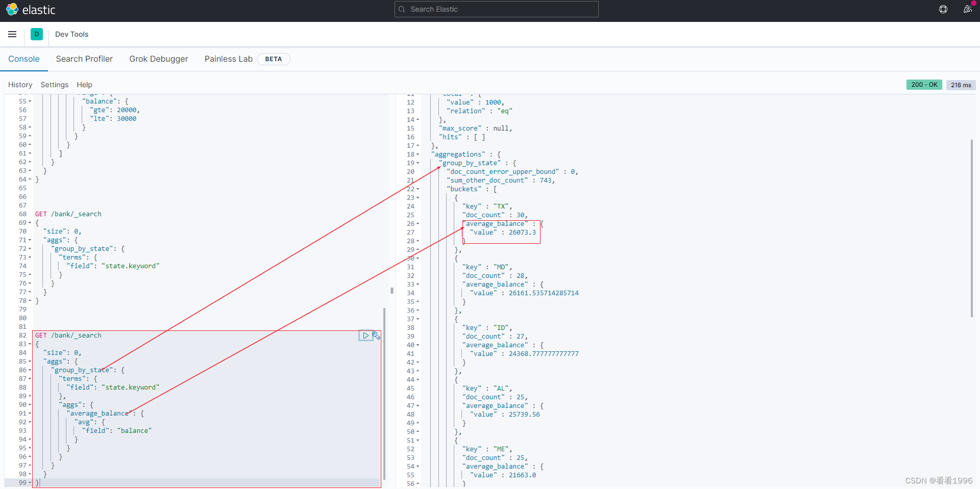The image size is (980, 489).
Task: Collapse the fold at editor line 55
Action: (30, 101)
